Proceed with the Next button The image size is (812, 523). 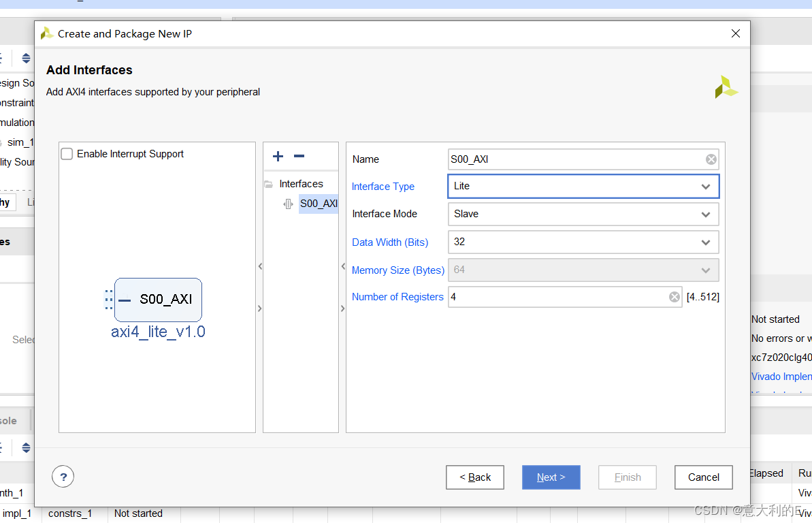(x=551, y=477)
